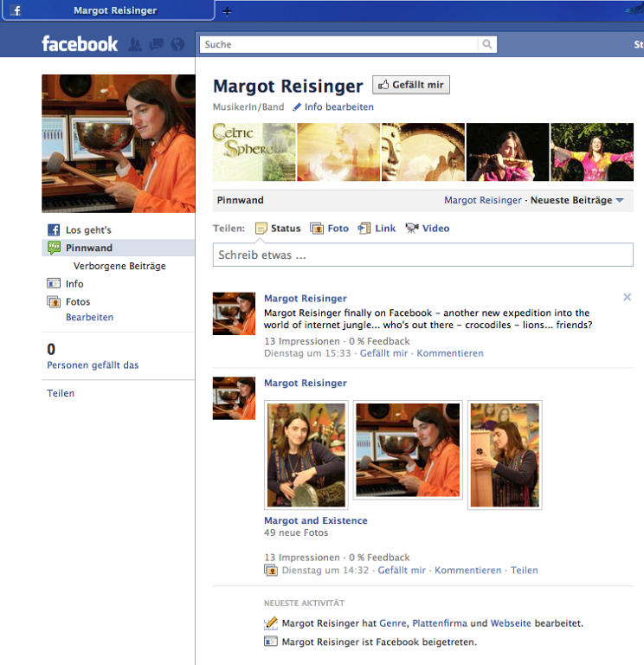
Task: Click into the Suche search field
Action: click(338, 44)
